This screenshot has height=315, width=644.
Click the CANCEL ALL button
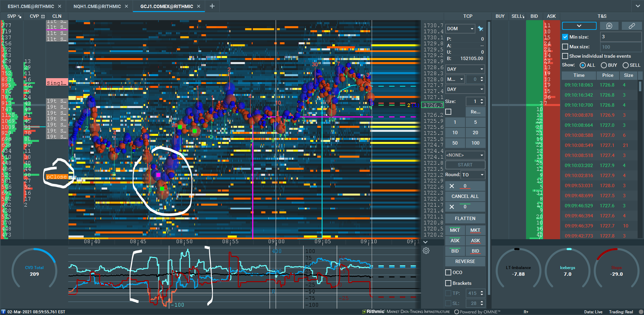click(x=465, y=196)
